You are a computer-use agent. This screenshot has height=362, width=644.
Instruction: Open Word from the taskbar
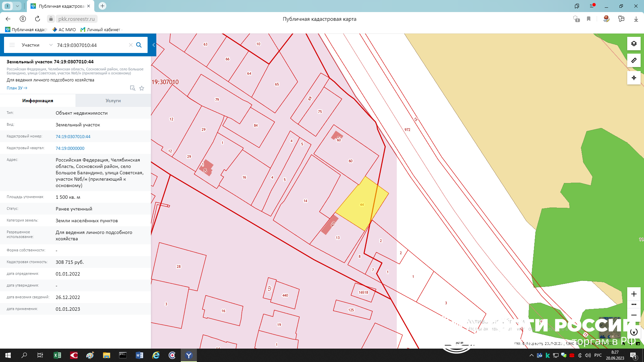point(140,355)
